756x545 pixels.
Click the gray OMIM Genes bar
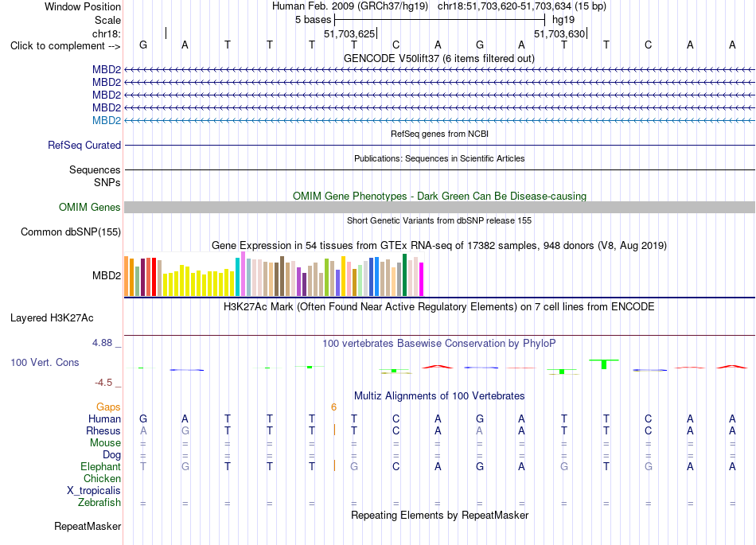click(x=439, y=207)
